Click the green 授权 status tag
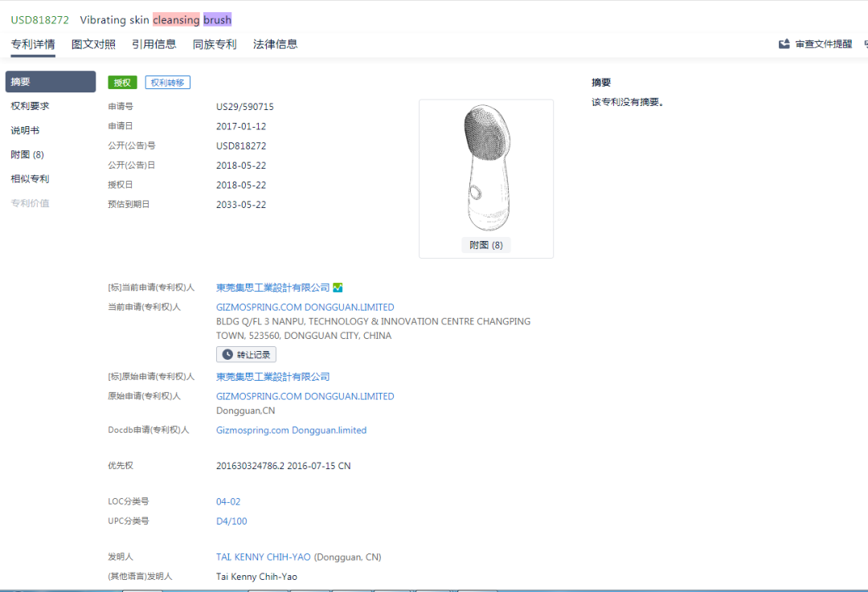 (x=122, y=83)
